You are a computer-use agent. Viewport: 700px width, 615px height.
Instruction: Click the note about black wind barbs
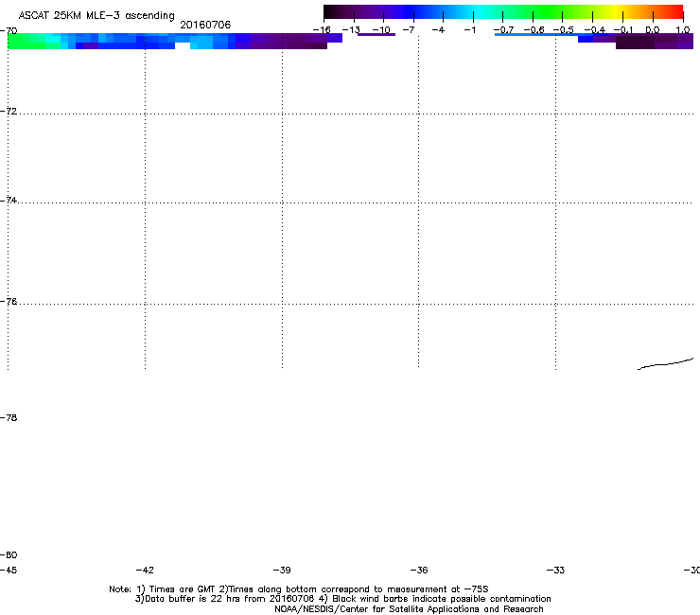435,599
